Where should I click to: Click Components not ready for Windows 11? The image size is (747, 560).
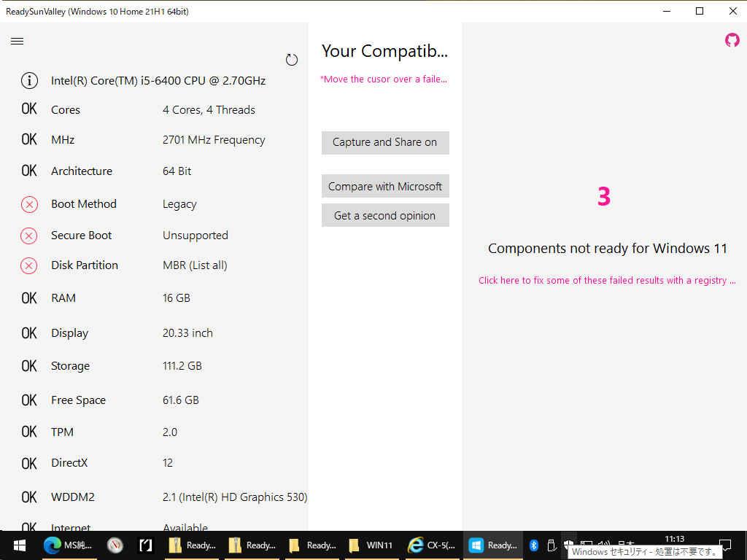608,249
